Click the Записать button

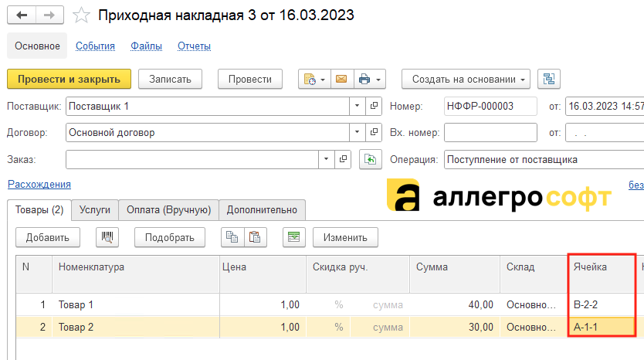tap(170, 79)
